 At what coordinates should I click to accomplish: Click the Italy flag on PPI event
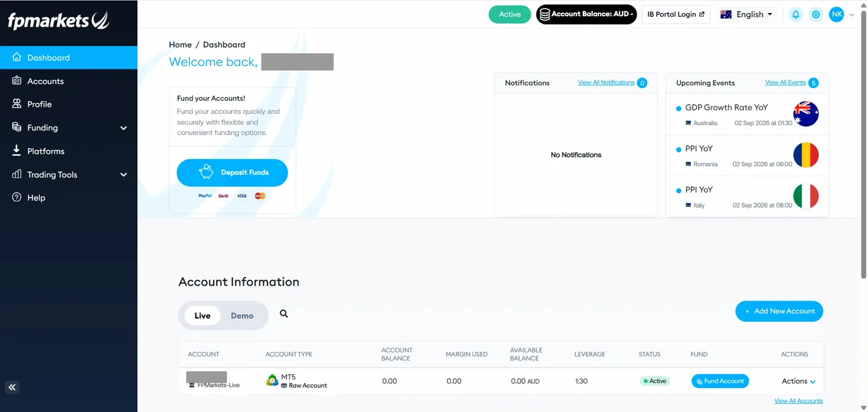click(x=806, y=196)
